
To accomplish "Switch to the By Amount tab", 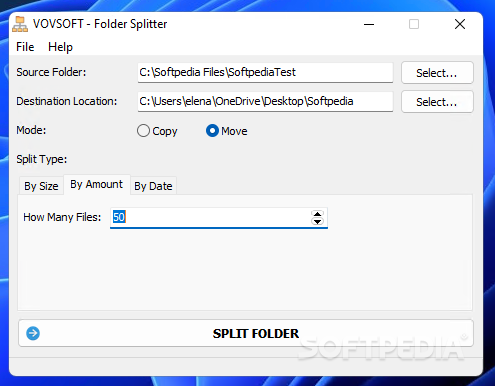I will pyautogui.click(x=97, y=184).
